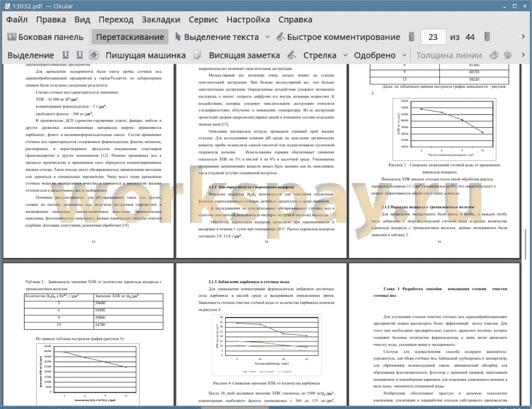532x409 pixels.
Task: Open the Справка menu
Action: click(295, 20)
